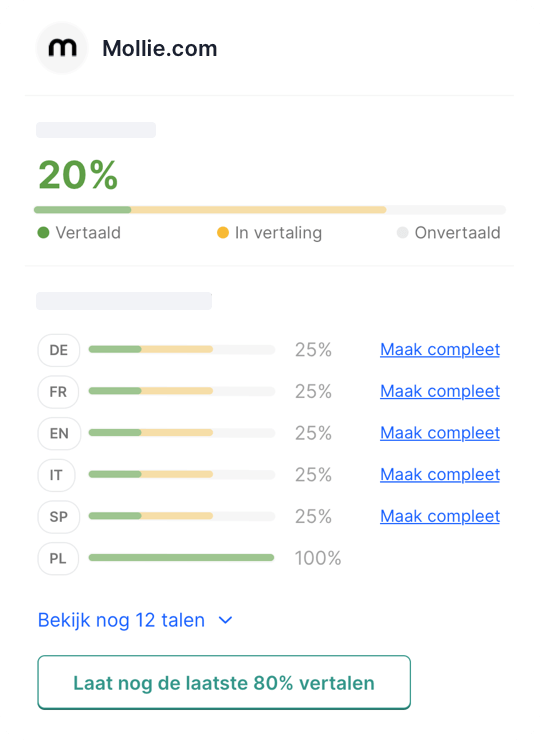Click the Mollie.com title text
Screen dimensions: 540x740
(160, 48)
